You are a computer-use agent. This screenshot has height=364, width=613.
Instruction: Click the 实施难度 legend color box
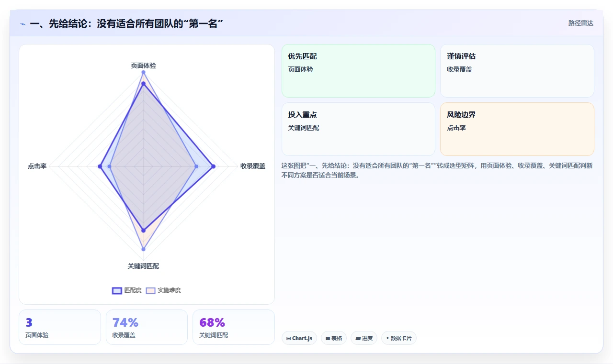tap(150, 290)
